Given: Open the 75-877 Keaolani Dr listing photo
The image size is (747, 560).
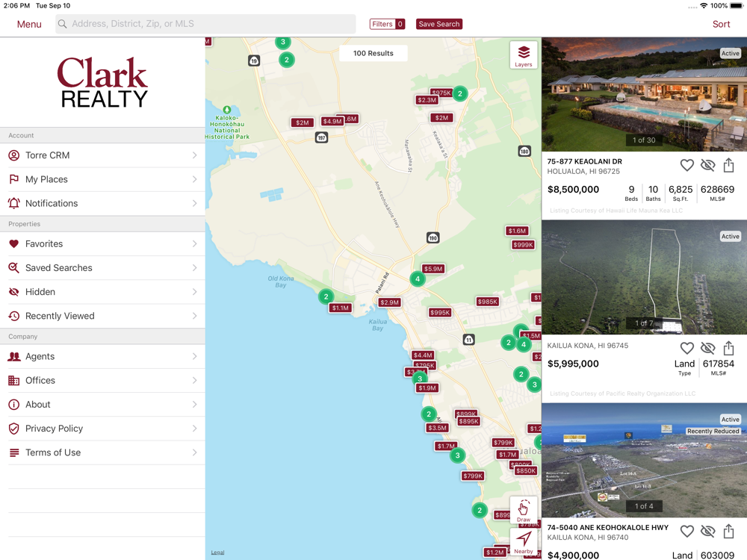Looking at the screenshot, I should [644, 94].
